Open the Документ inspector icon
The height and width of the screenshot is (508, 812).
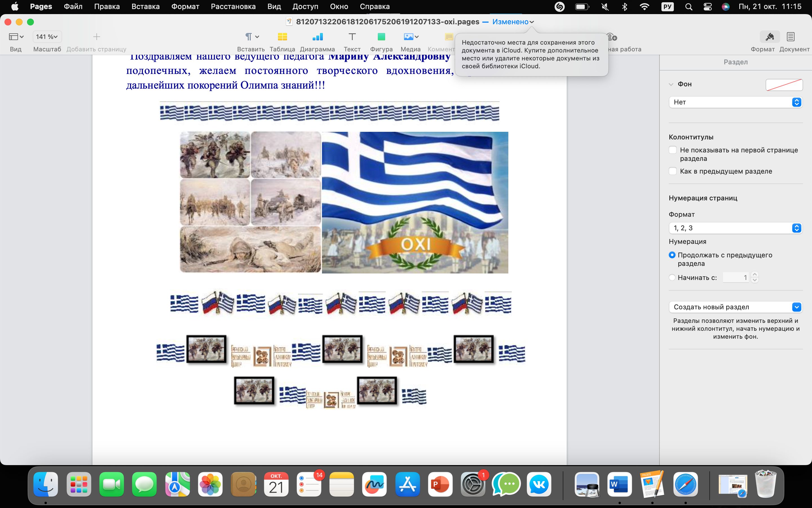(791, 37)
